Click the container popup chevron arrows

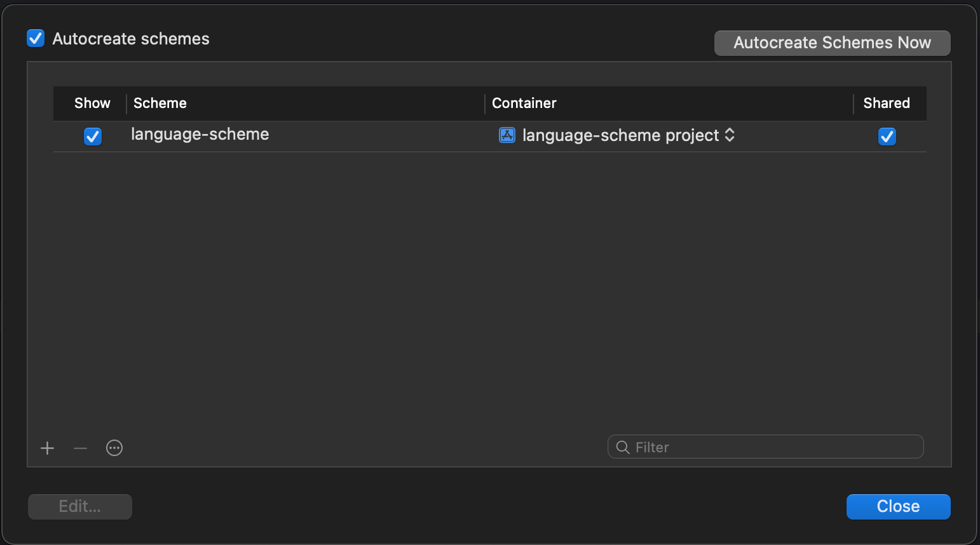click(x=730, y=135)
